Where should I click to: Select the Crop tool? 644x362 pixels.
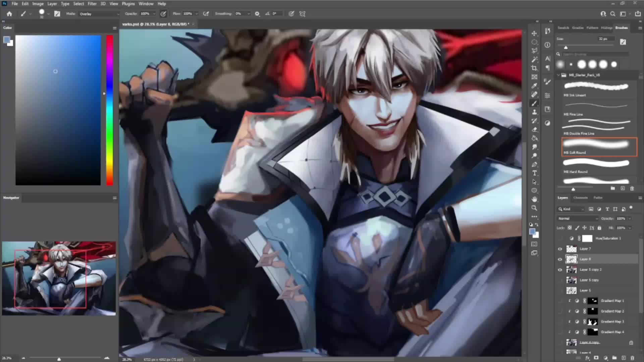tap(534, 68)
